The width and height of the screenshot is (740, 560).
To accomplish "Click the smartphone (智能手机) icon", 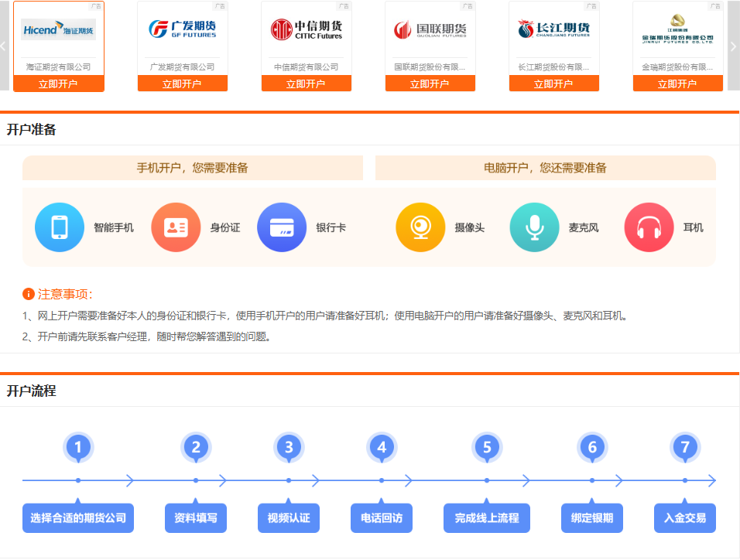I will (x=60, y=227).
